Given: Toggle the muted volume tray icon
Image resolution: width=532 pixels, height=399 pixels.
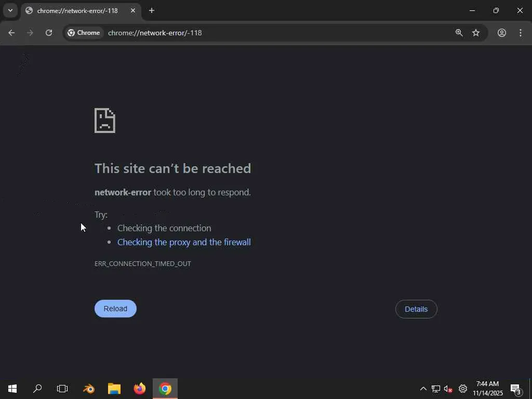Looking at the screenshot, I should (448, 389).
